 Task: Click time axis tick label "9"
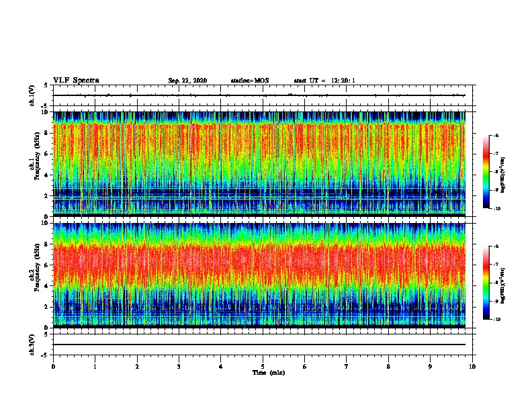(x=430, y=367)
